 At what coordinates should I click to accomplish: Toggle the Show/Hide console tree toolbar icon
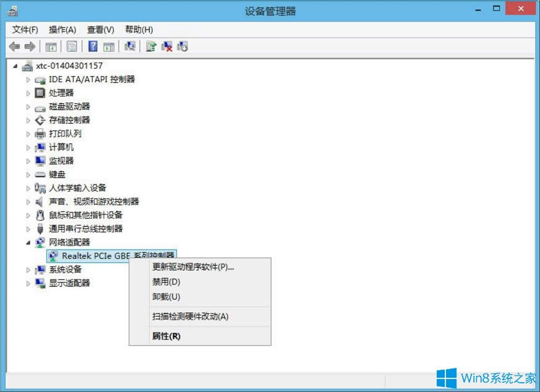point(52,46)
